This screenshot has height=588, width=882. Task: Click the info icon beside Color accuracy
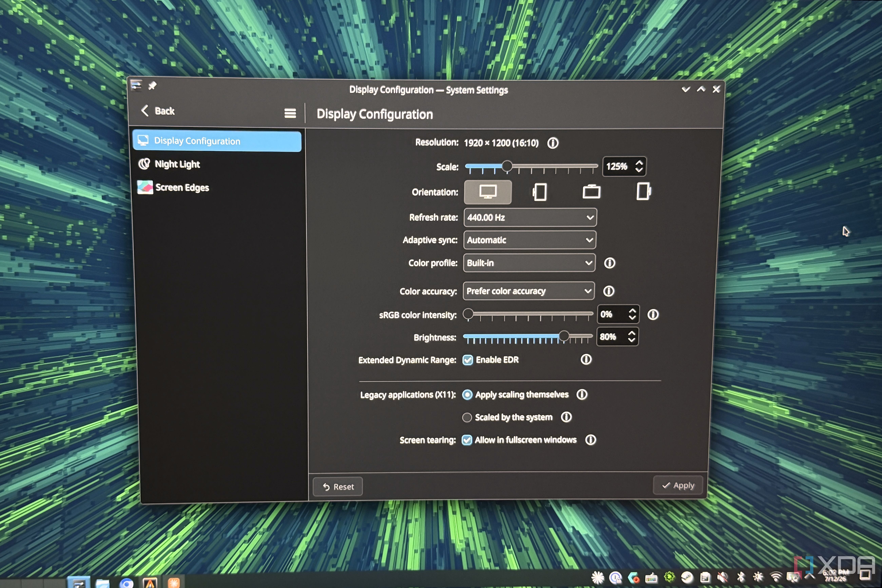point(608,291)
